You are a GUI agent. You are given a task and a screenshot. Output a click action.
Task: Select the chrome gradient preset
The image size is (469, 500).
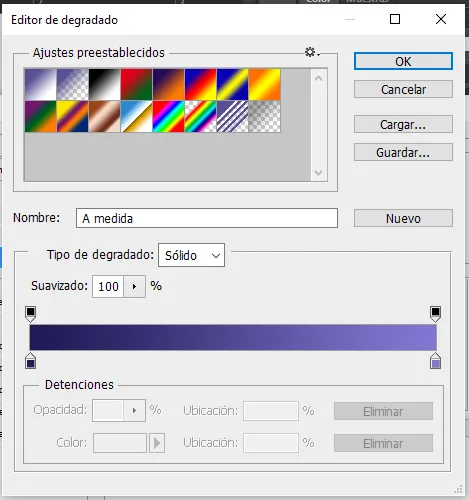136,117
